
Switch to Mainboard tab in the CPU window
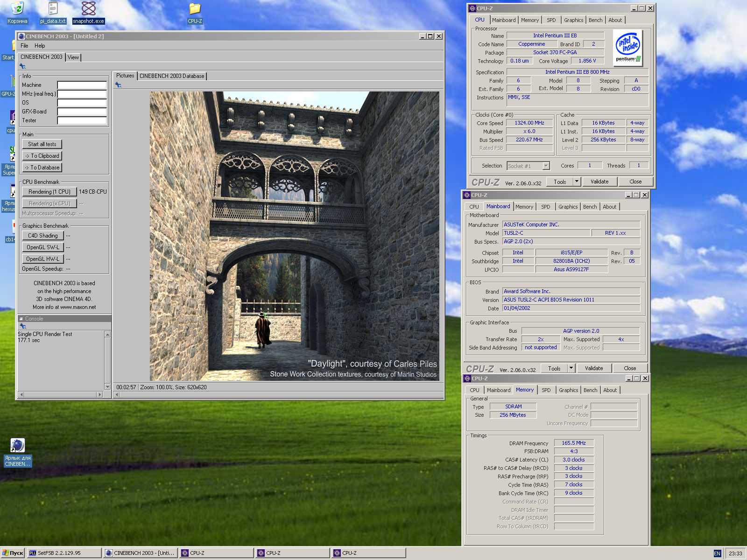coord(504,20)
